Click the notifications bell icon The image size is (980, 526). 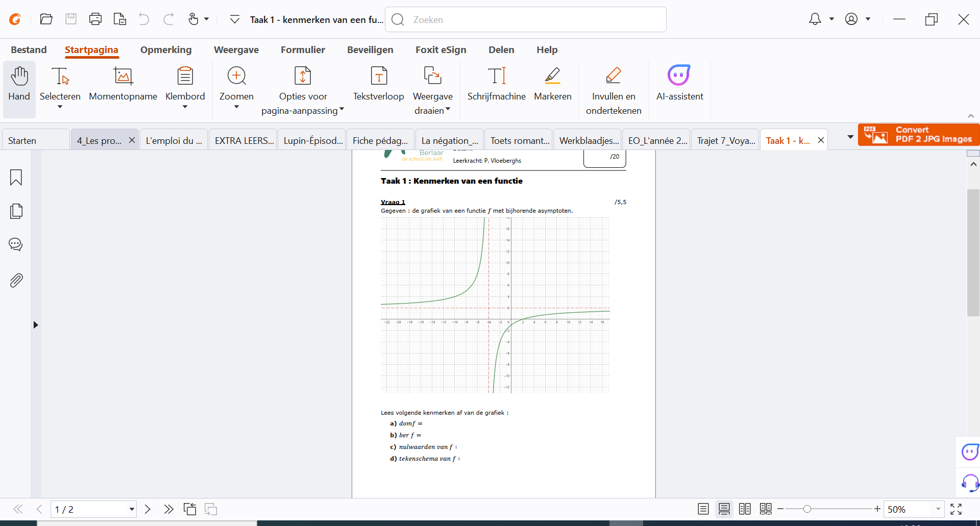(815, 19)
